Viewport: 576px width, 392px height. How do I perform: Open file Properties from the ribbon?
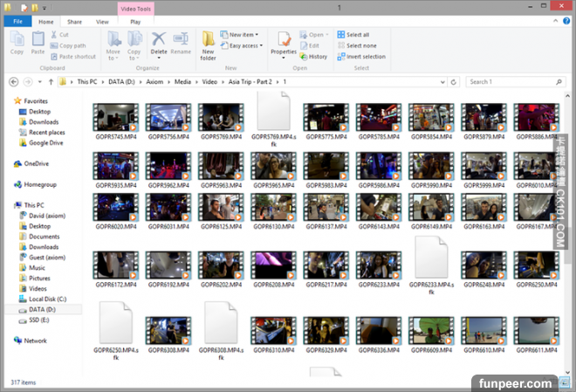[284, 42]
